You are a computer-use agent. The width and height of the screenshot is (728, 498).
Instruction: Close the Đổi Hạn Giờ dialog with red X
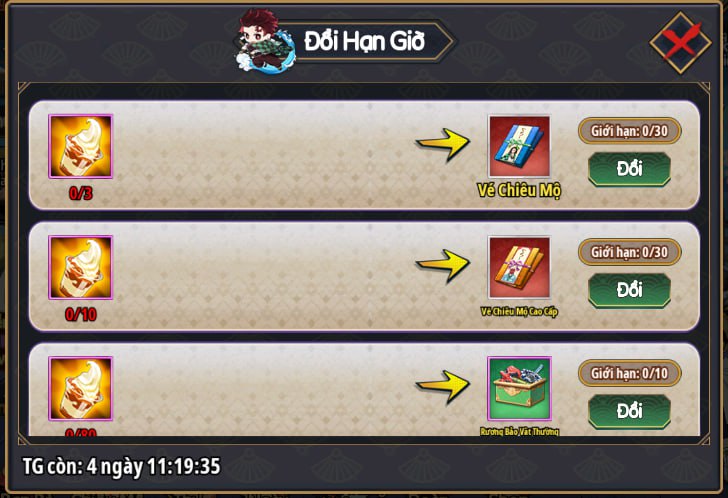(681, 43)
